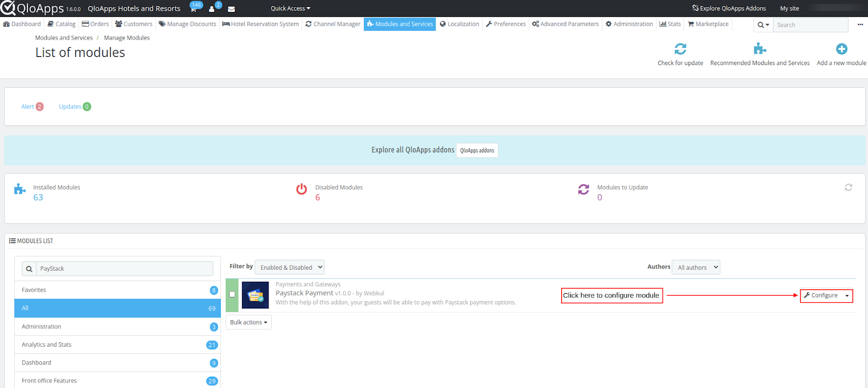Select the Analytics and Stats category
This screenshot has height=388, width=868.
click(117, 345)
